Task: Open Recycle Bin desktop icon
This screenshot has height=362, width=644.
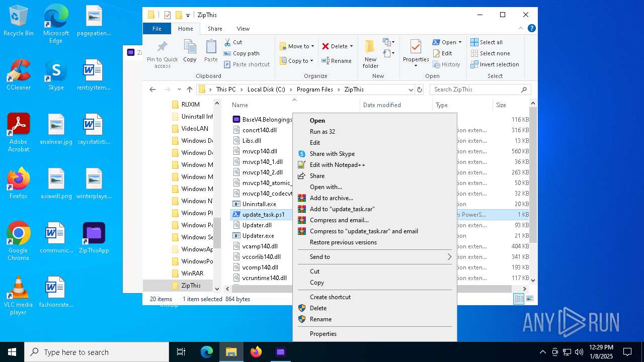Action: pos(19,21)
